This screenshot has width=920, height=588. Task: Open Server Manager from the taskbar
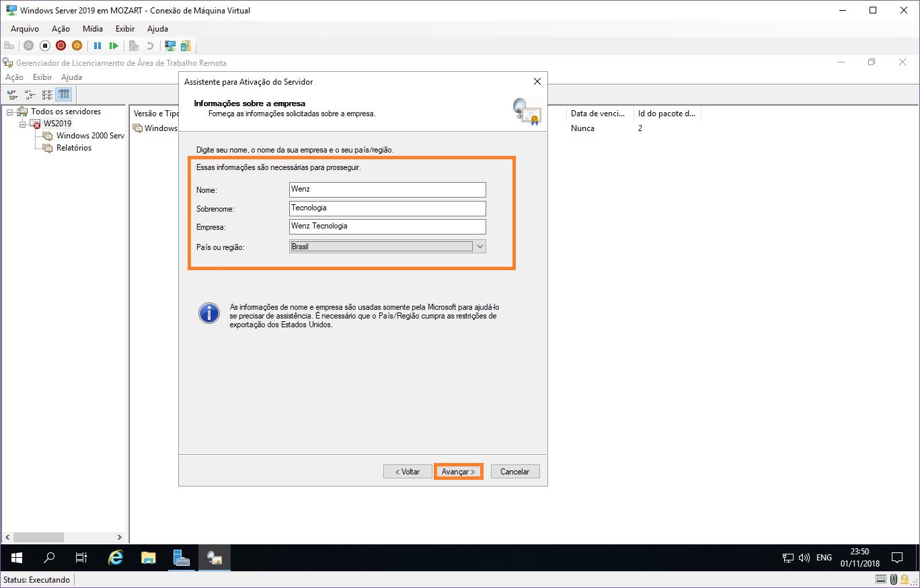[x=182, y=558]
